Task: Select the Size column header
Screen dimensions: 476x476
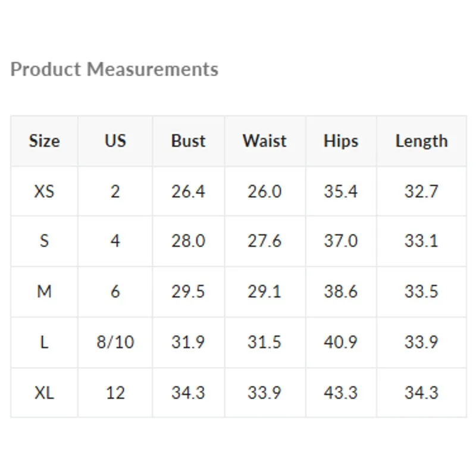Action: tap(44, 141)
